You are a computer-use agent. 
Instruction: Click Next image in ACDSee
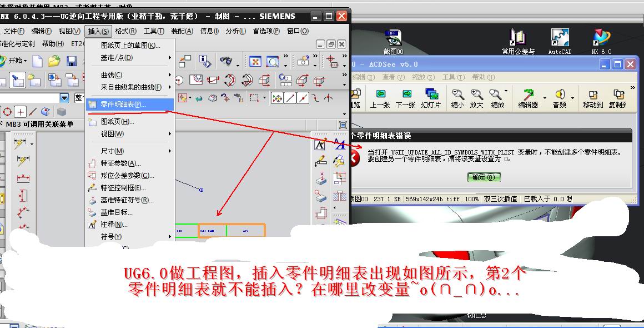coord(405,98)
